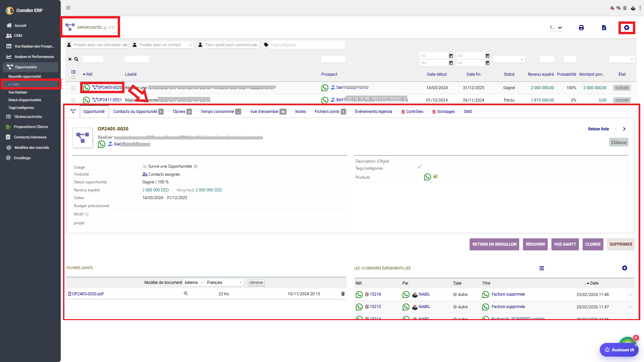Open the Français language dropdown
Image resolution: width=644 pixels, height=362 pixels.
tap(224, 283)
